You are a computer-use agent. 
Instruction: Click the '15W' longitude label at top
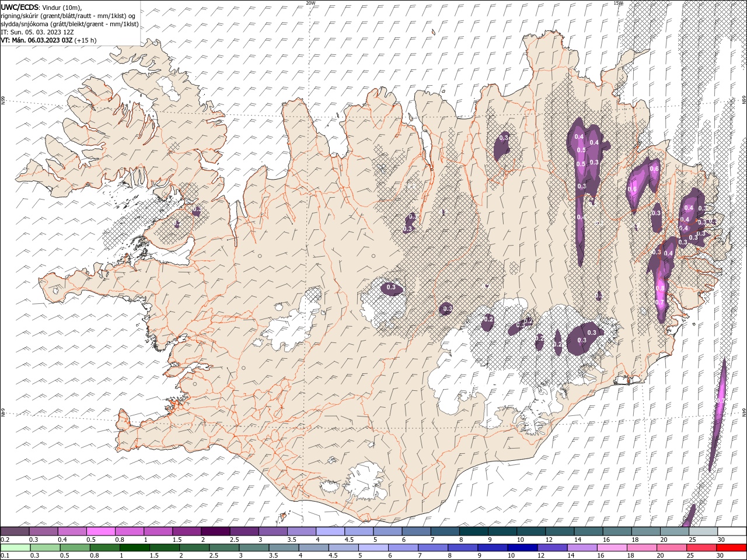point(619,2)
